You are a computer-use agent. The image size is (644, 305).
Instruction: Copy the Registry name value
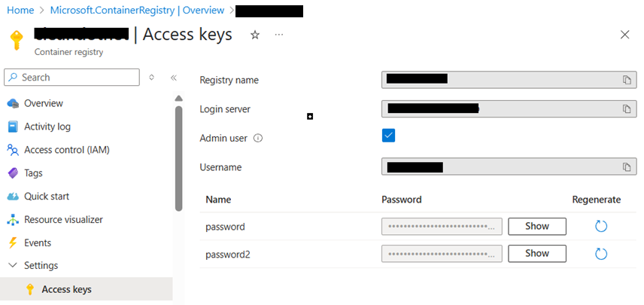pos(627,80)
